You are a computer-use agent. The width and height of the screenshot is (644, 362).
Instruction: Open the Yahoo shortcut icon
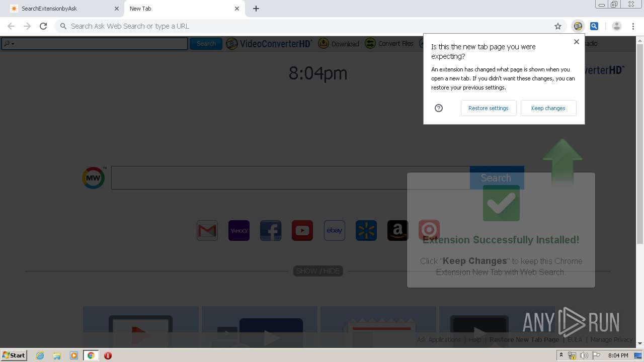(x=239, y=231)
